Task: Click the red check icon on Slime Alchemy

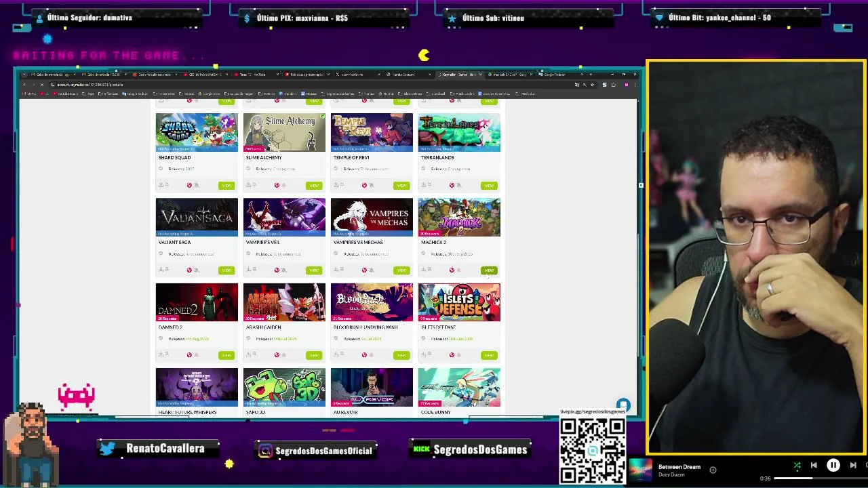Action: pyautogui.click(x=277, y=185)
